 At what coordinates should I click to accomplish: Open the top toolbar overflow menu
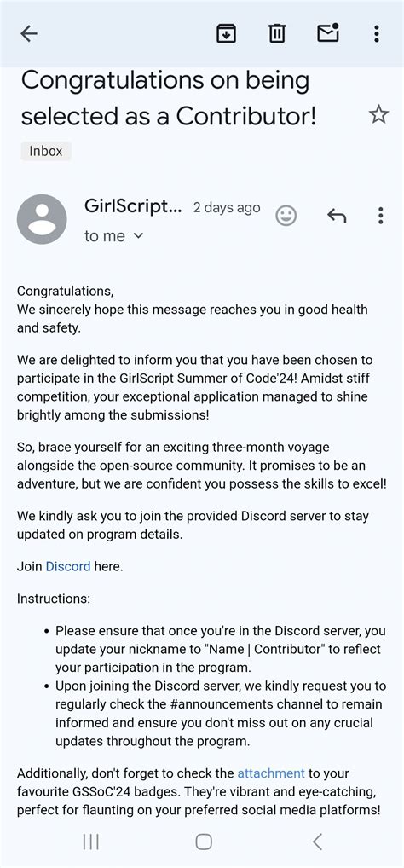tap(377, 34)
